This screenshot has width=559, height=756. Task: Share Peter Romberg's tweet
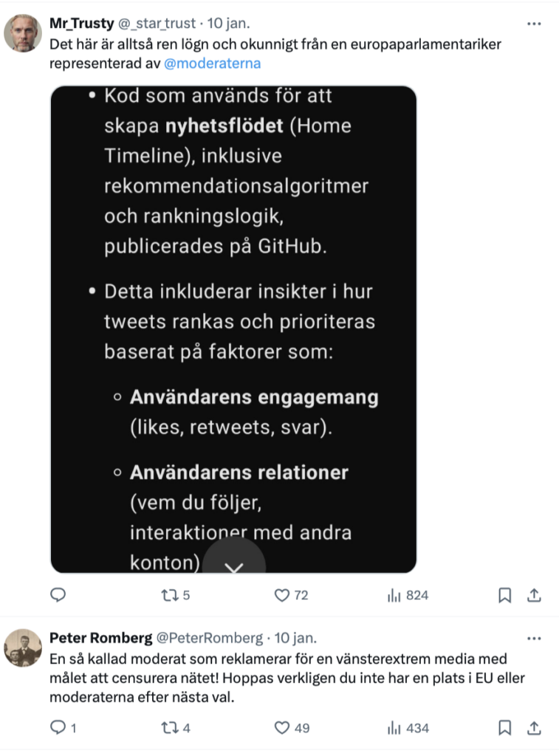click(536, 728)
